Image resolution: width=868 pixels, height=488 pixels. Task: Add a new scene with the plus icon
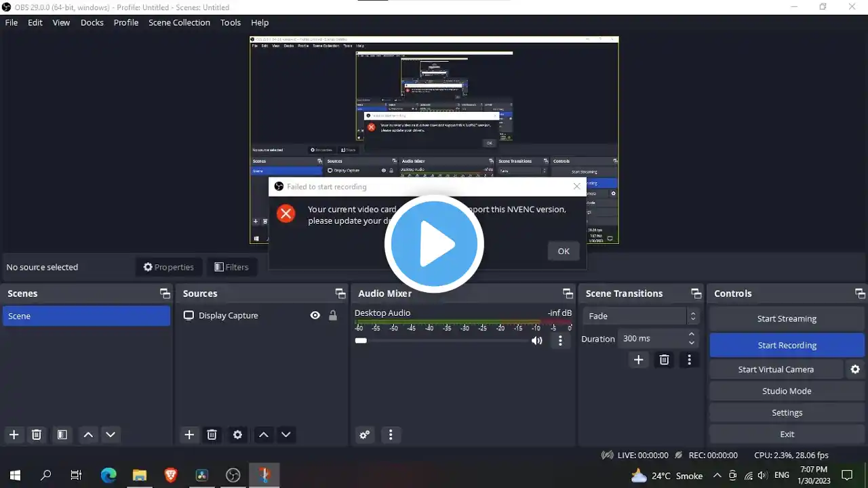14,434
